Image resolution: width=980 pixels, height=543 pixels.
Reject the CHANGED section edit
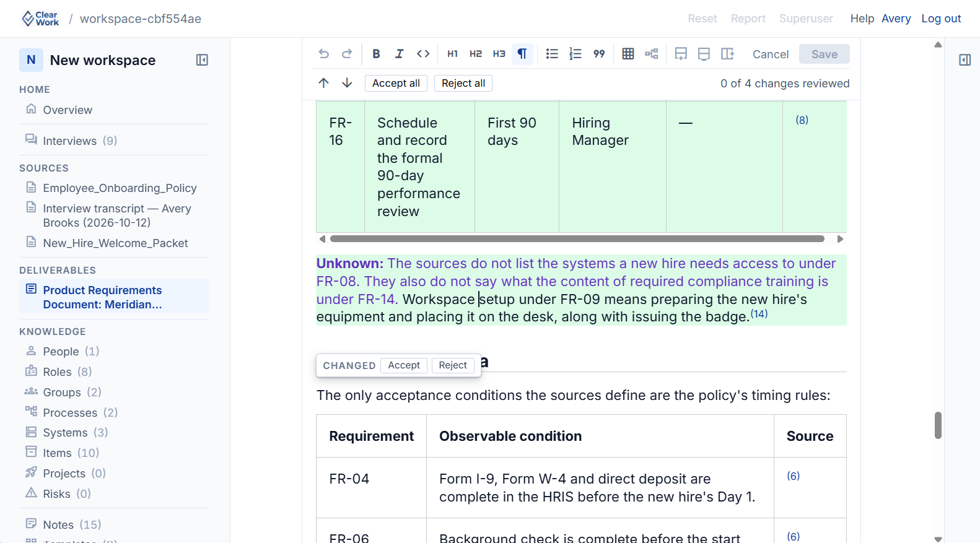(x=453, y=365)
